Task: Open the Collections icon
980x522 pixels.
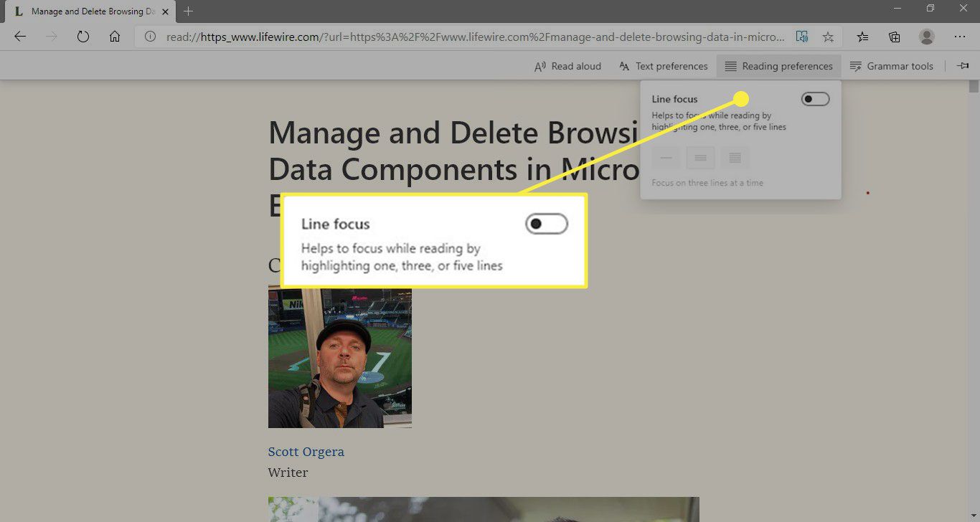Action: coord(895,37)
